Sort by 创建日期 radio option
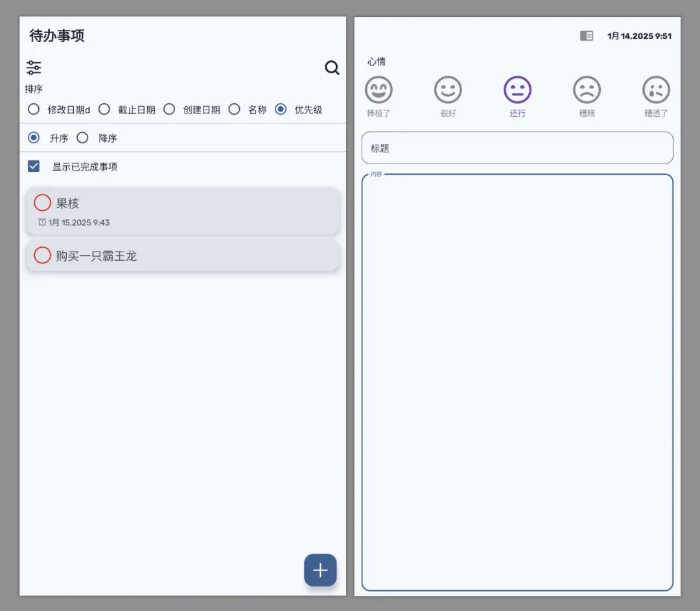Image resolution: width=700 pixels, height=611 pixels. (169, 110)
